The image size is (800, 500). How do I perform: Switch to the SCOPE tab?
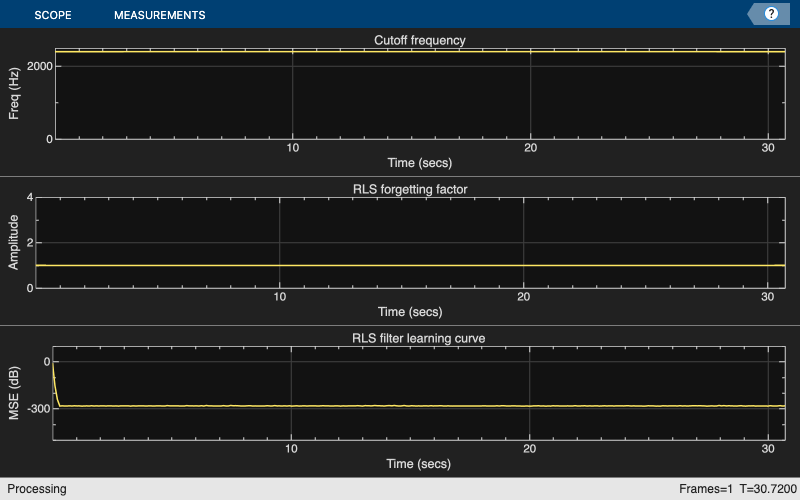53,15
